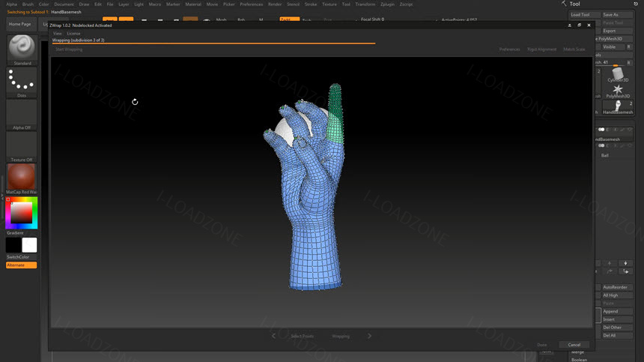Open the Brush menu

click(28, 4)
